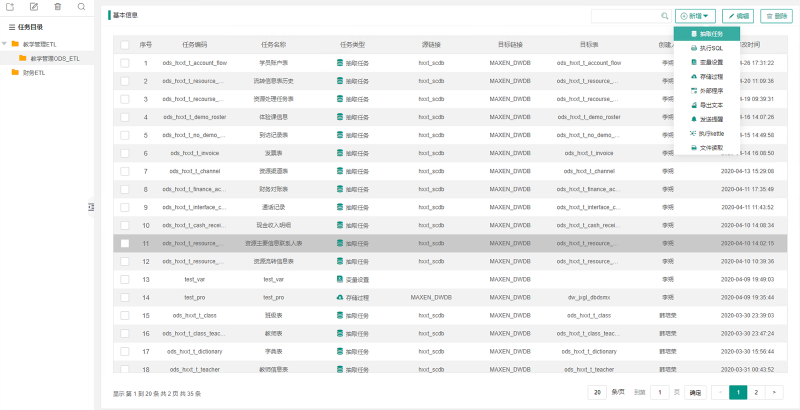Check the box for row 7 ods_hxxt_t_channel
Image resolution: width=800 pixels, height=410 pixels.
pyautogui.click(x=125, y=171)
